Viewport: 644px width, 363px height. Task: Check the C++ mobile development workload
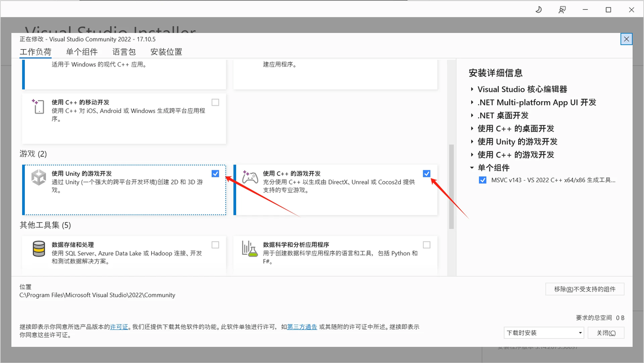point(215,102)
